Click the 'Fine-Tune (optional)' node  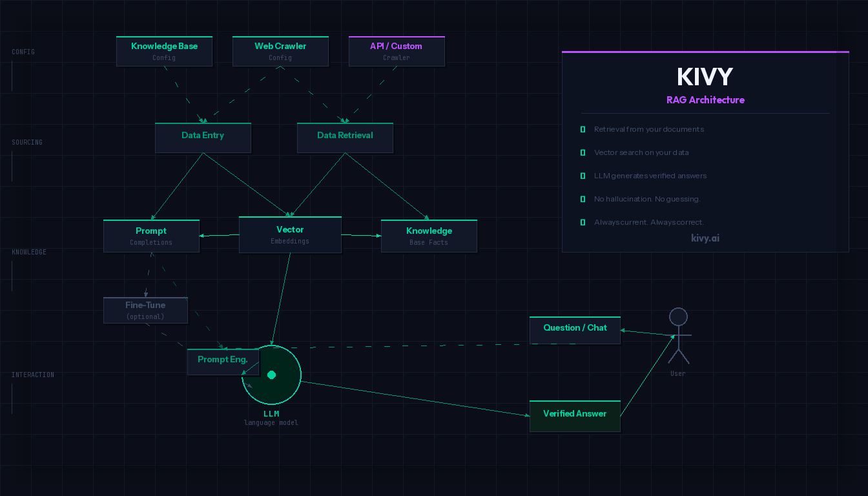(145, 310)
